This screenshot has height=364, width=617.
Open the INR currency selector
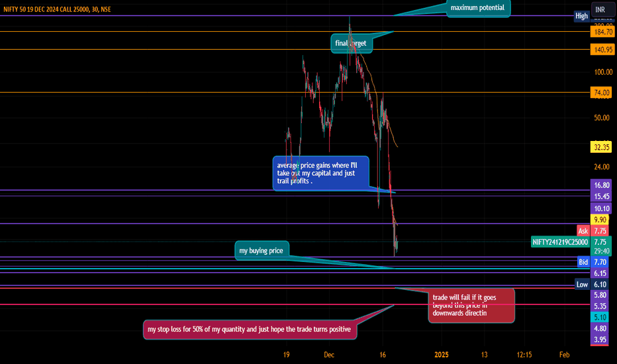pos(602,9)
